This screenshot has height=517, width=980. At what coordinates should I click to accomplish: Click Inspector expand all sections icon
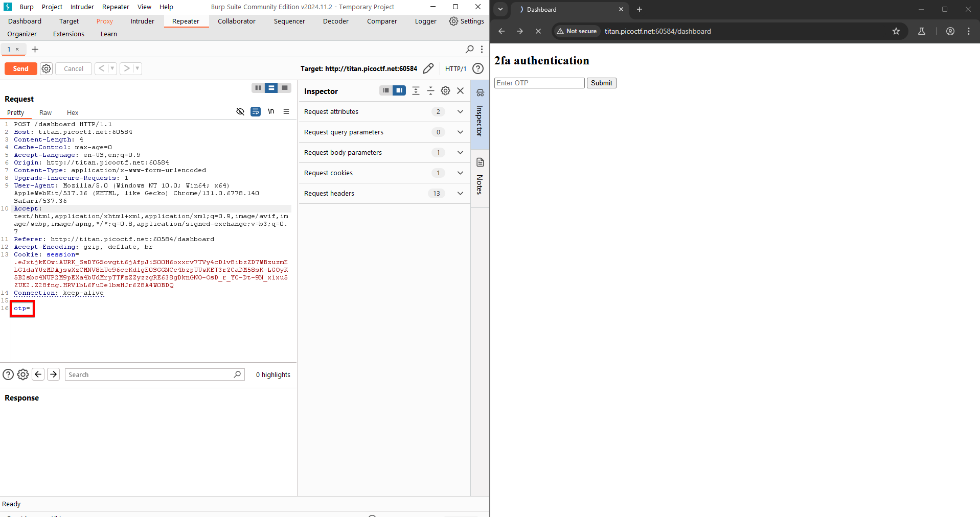tap(416, 90)
